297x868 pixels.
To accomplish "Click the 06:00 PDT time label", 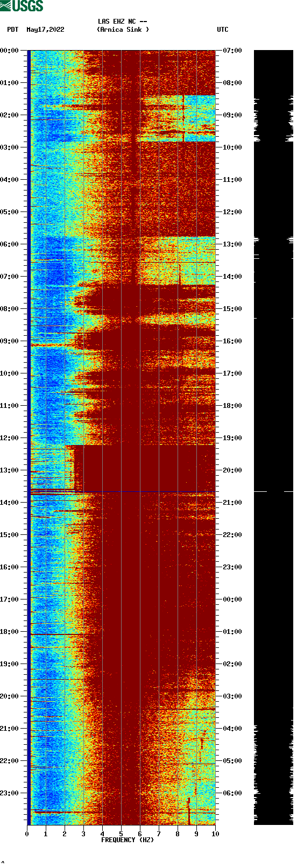I will [10, 244].
